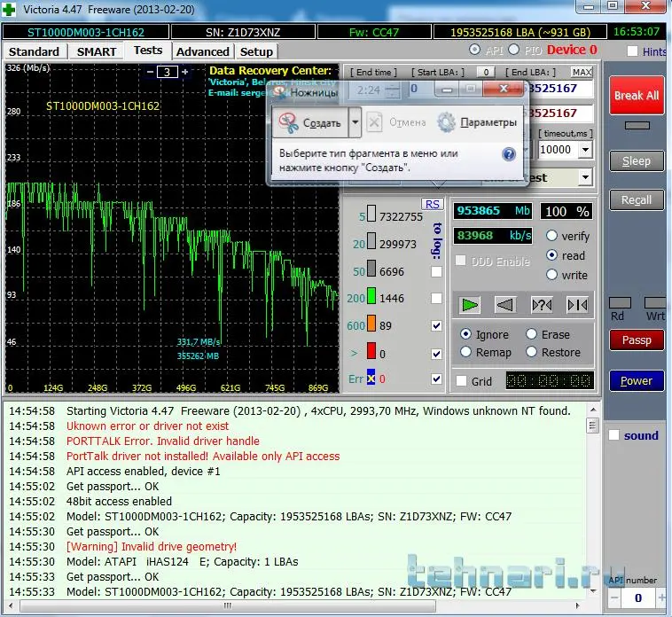Select the verify radio button
672x617 pixels.
[552, 236]
